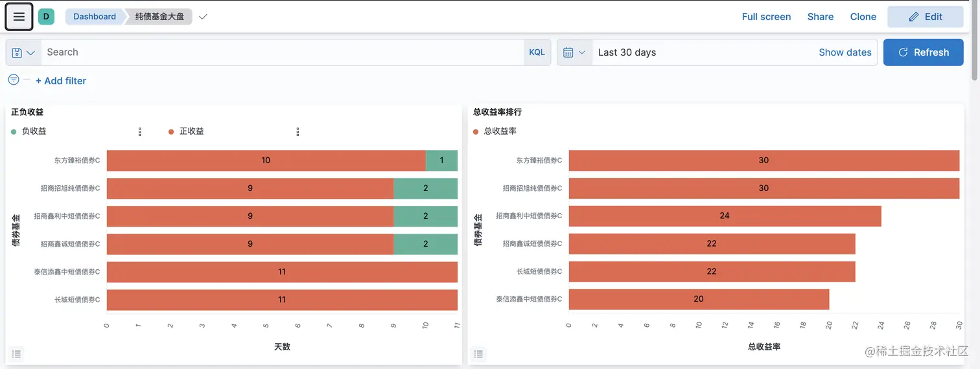Image resolution: width=980 pixels, height=369 pixels.
Task: Expand the chevron beside 纯债基金大盘
Action: coord(203,17)
